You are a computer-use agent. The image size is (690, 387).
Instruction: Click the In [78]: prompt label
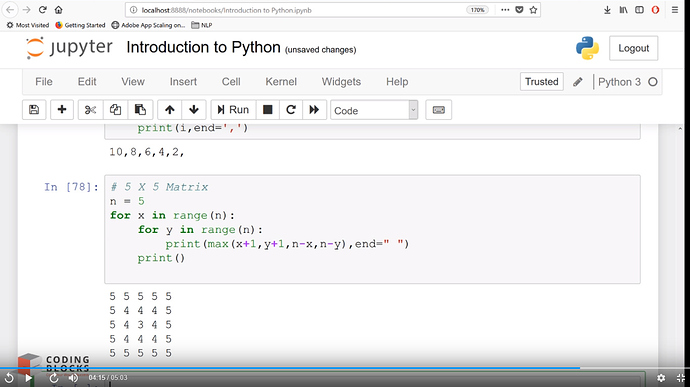point(71,187)
